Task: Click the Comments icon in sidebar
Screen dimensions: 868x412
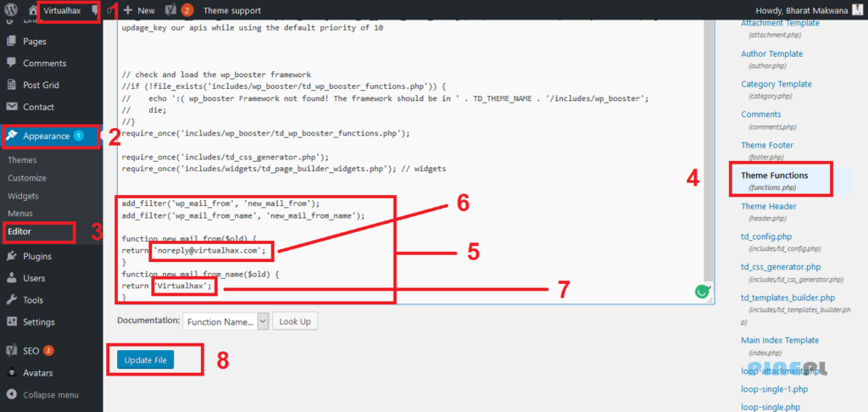Action: 12,63
